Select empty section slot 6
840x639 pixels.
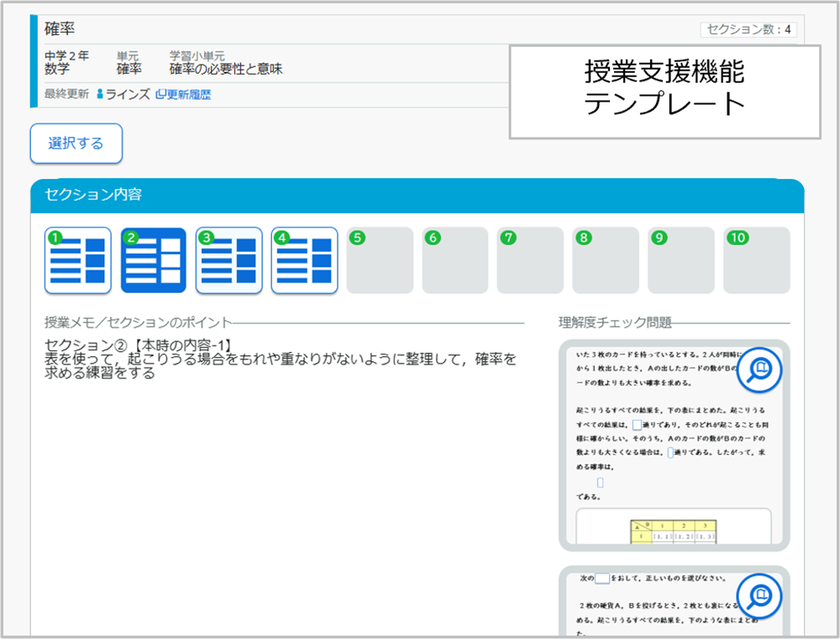(455, 260)
